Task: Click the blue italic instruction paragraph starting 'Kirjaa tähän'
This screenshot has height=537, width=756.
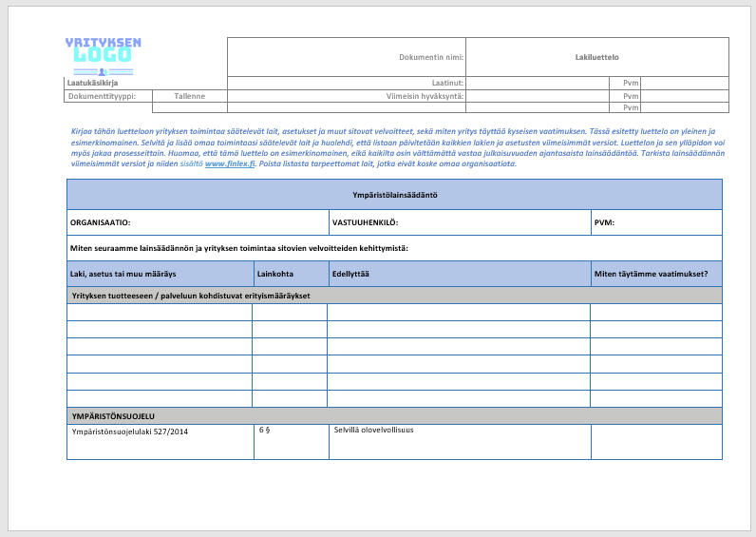Action: point(398,147)
